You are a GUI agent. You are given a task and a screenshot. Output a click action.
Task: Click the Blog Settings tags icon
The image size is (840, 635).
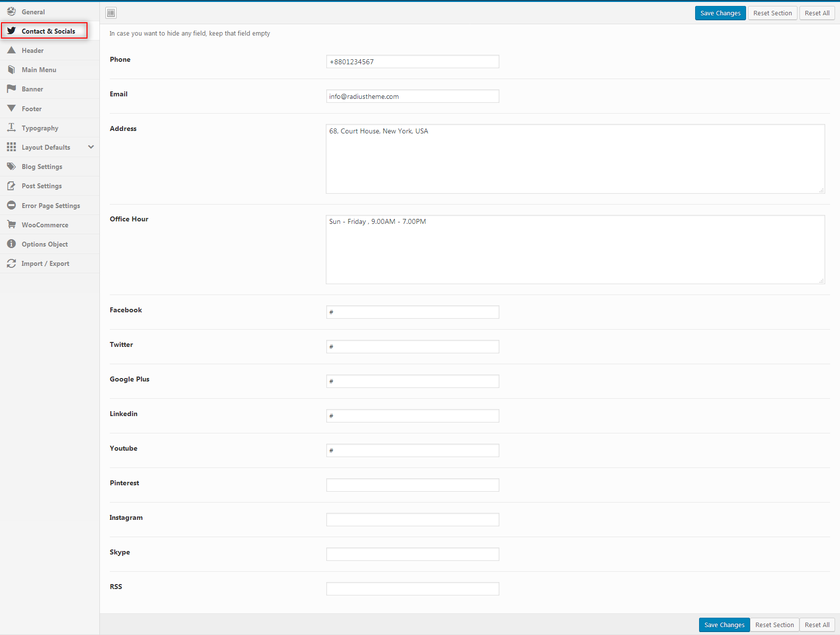11,166
